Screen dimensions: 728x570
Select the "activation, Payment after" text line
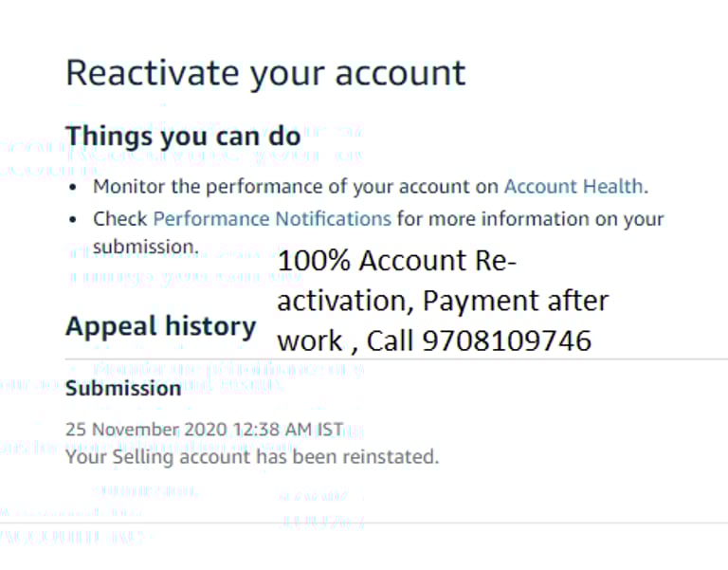(x=443, y=301)
